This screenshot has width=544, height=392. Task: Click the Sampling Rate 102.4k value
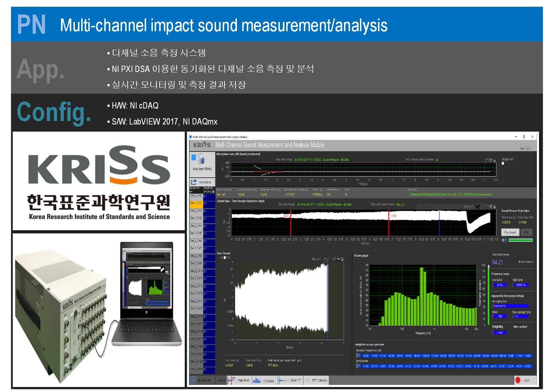[x=241, y=194]
